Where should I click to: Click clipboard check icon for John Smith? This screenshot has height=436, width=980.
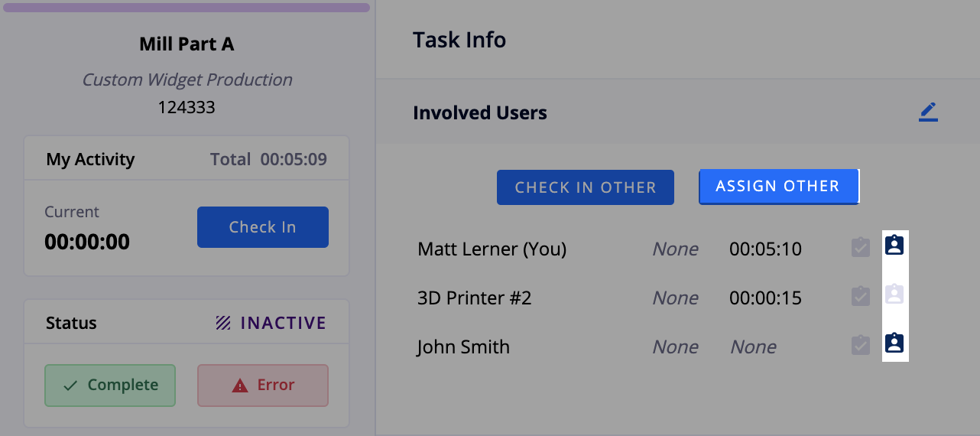click(861, 345)
